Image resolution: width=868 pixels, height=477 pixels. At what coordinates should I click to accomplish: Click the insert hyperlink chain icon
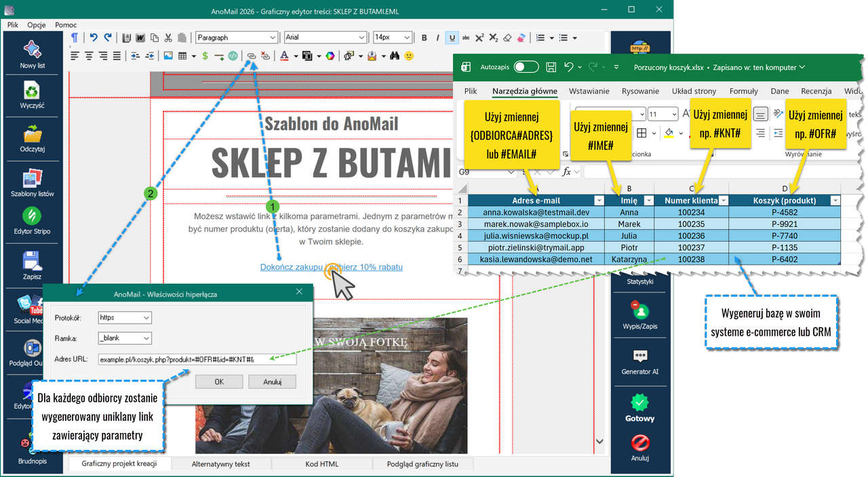(x=252, y=56)
